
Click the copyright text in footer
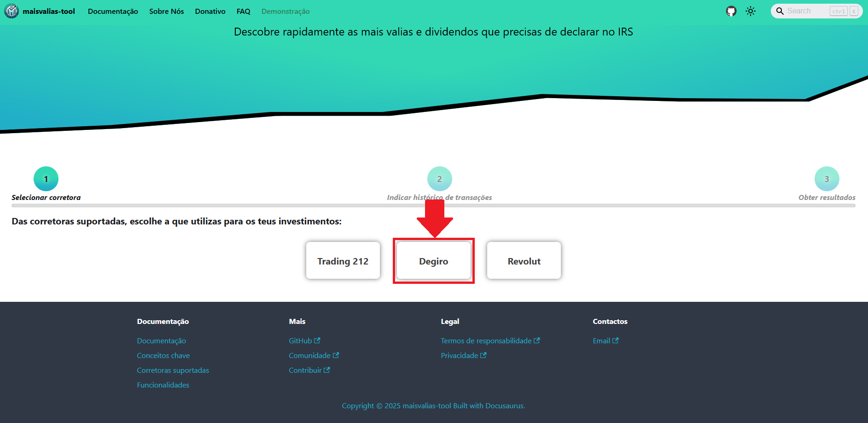tap(433, 405)
